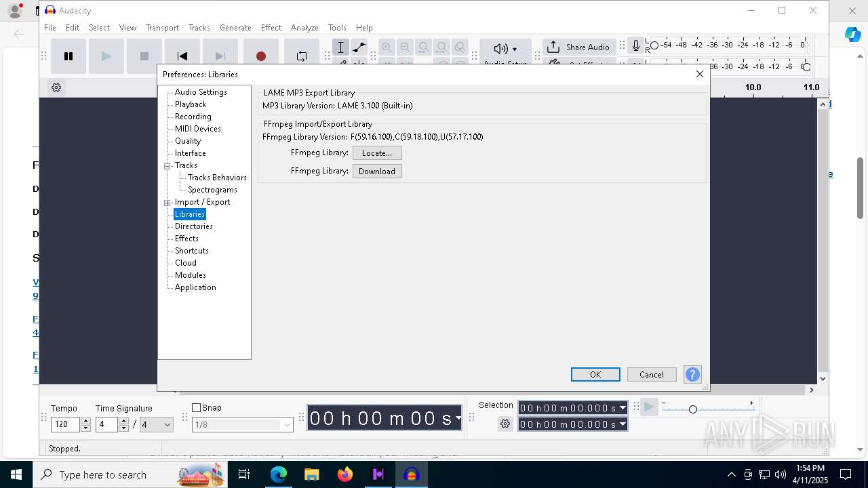Click the Zoom Out magnifier icon
The width and height of the screenshot is (868, 488).
pos(405,47)
